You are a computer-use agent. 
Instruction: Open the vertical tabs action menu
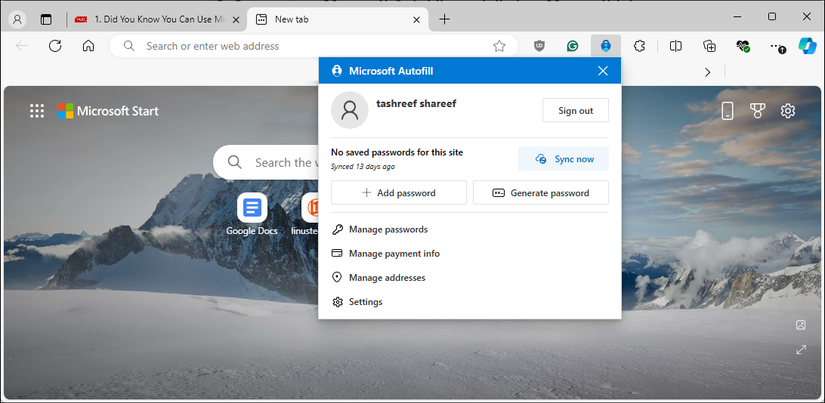tap(46, 19)
